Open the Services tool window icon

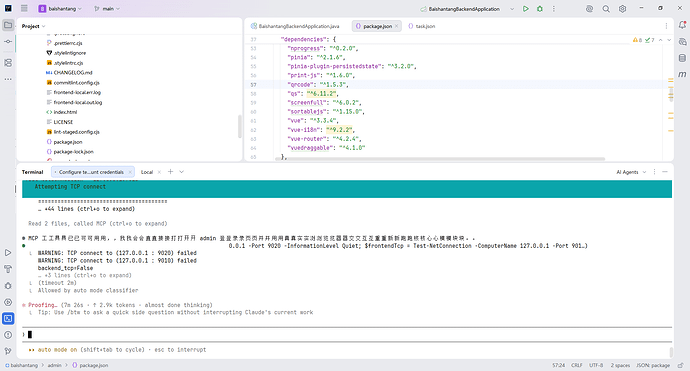tap(8, 302)
